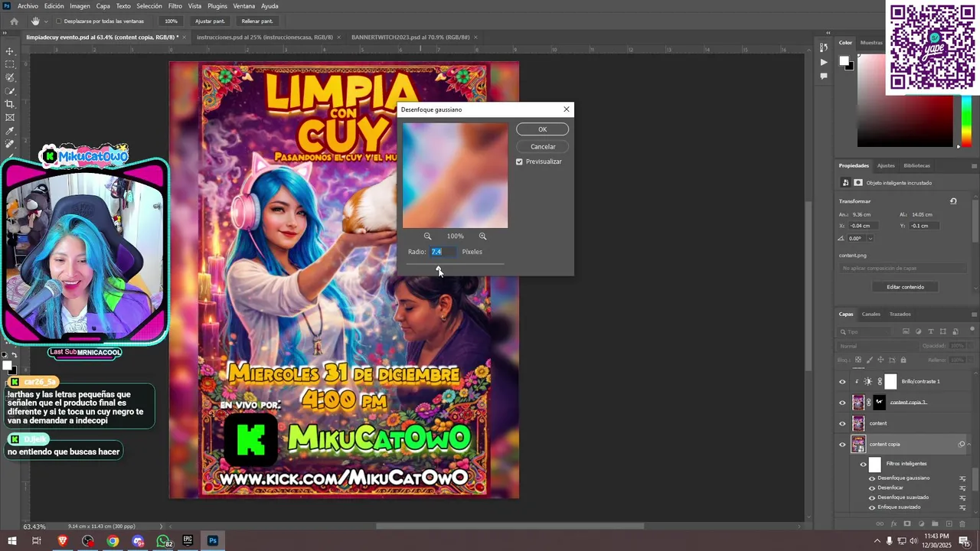
Task: Filter layers by shape type
Action: tap(942, 332)
